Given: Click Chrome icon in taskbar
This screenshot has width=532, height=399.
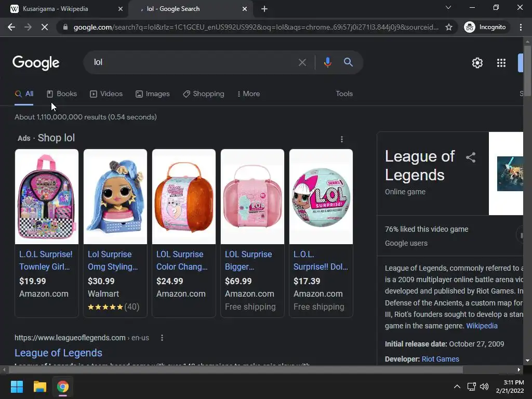Looking at the screenshot, I should click(63, 387).
